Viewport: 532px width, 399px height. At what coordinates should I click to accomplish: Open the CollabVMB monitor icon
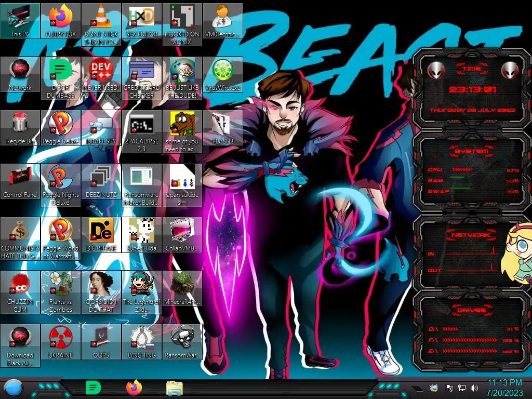click(x=182, y=235)
